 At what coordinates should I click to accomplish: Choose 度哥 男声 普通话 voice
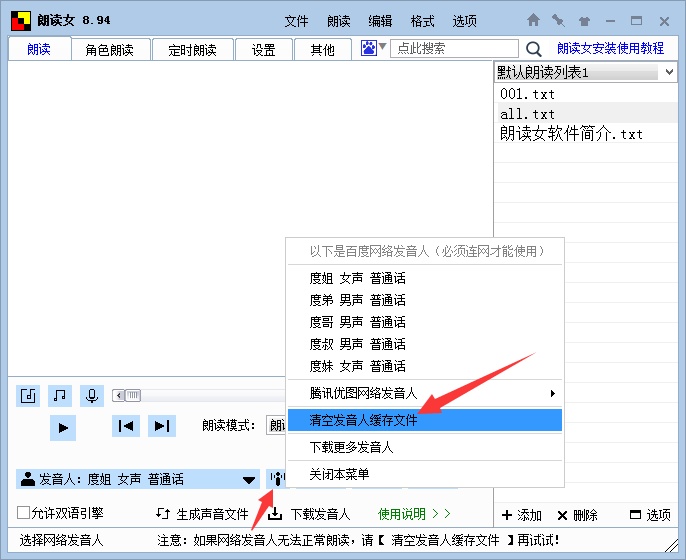pyautogui.click(x=425, y=322)
